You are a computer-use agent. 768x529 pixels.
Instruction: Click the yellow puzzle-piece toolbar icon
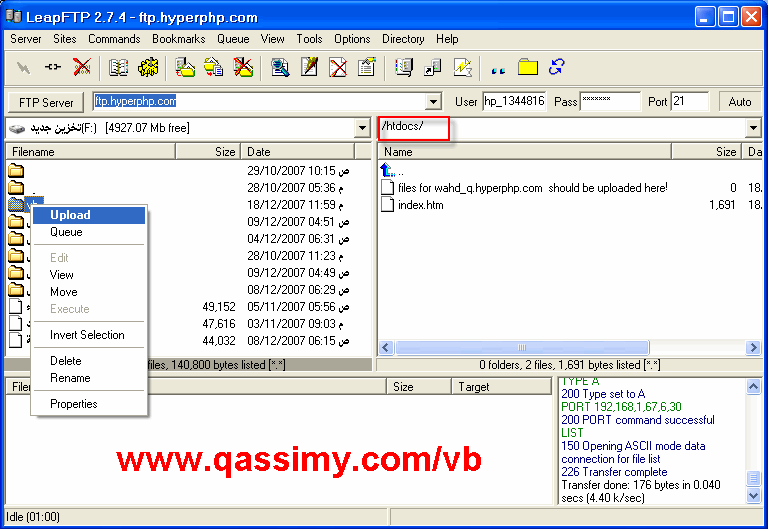148,67
